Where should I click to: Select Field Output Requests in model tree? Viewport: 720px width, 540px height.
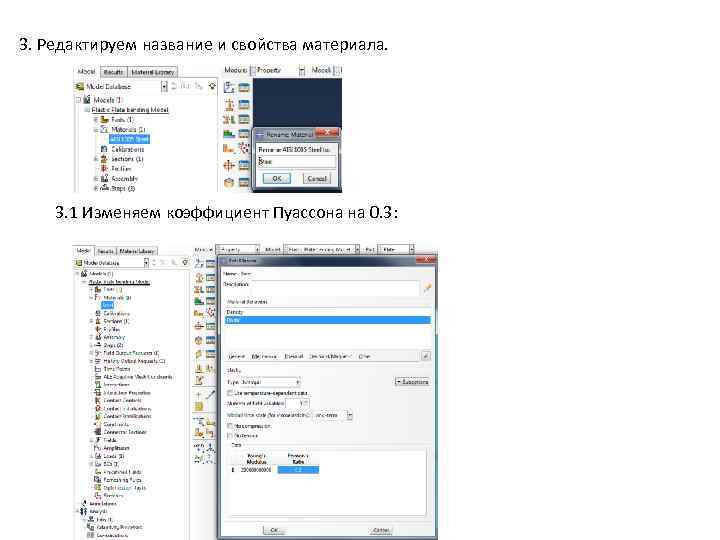point(131,353)
